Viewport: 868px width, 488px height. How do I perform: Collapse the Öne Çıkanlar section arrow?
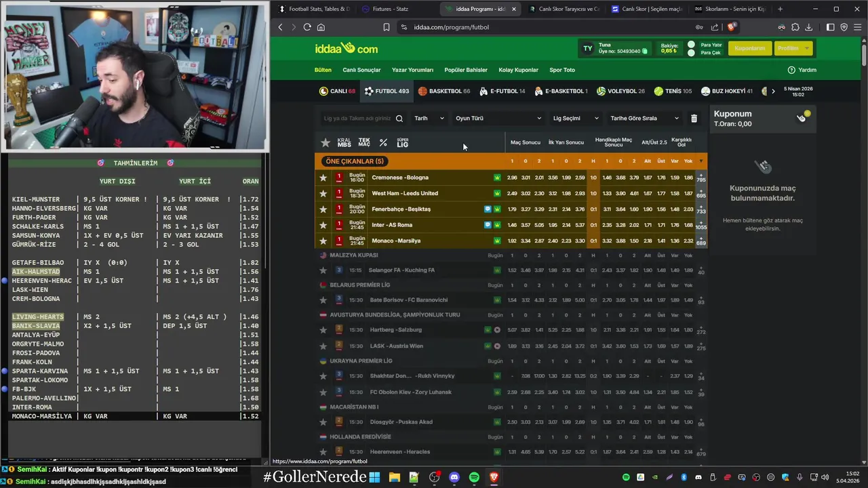pyautogui.click(x=701, y=161)
